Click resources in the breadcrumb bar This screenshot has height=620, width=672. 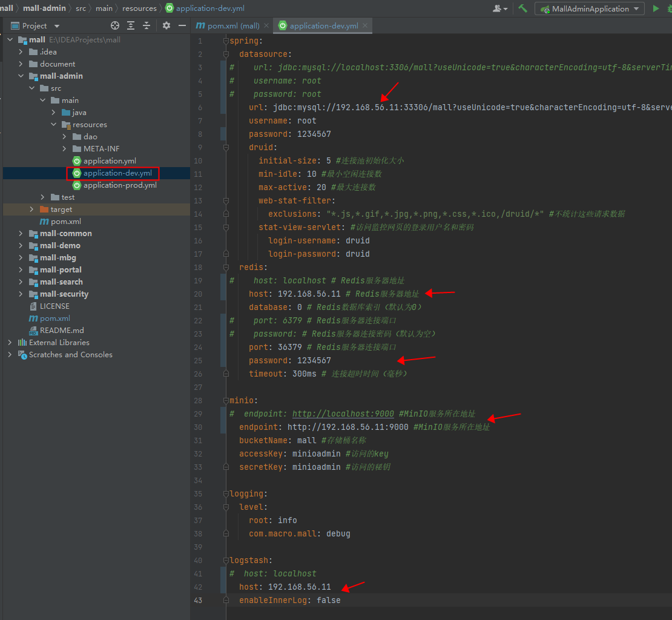pos(139,8)
